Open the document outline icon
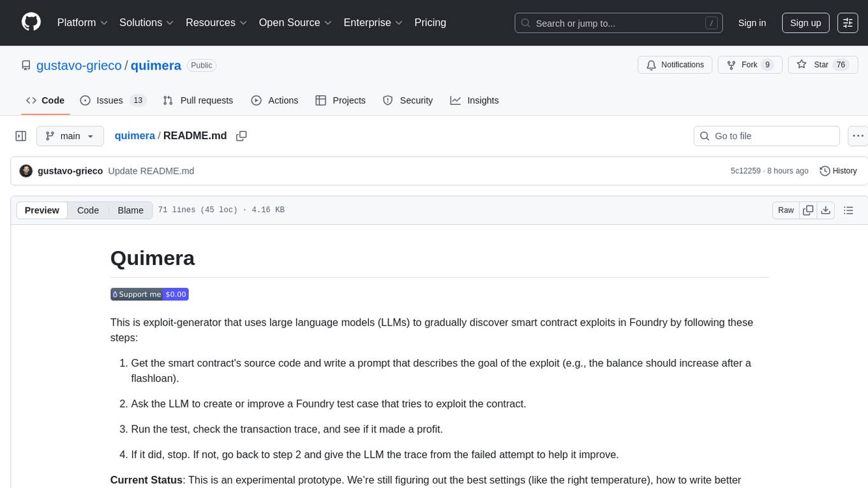 click(848, 210)
